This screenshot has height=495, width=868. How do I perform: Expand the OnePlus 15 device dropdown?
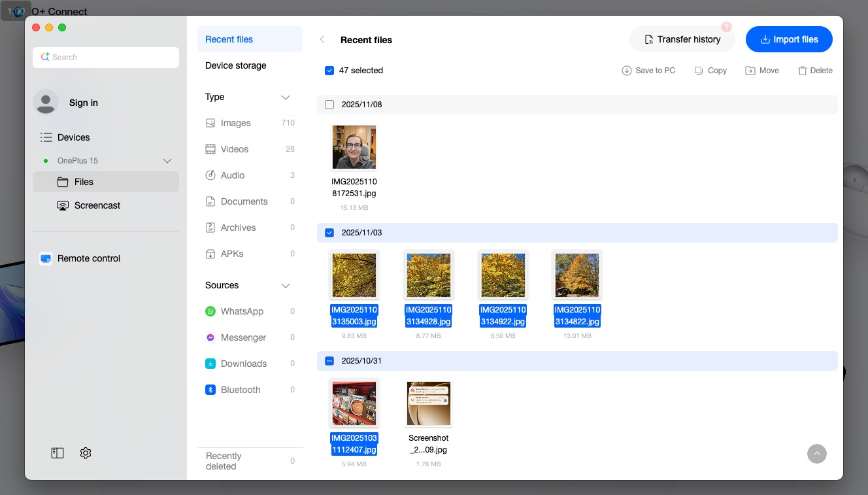[x=167, y=161]
